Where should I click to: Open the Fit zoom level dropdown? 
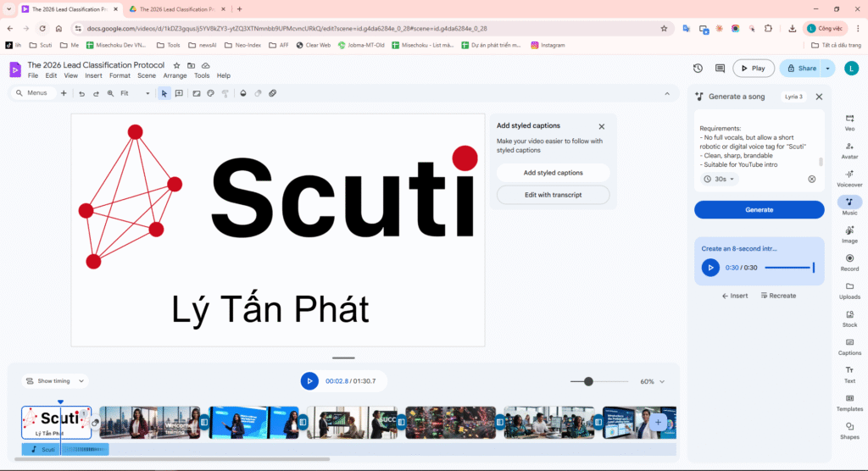point(135,93)
